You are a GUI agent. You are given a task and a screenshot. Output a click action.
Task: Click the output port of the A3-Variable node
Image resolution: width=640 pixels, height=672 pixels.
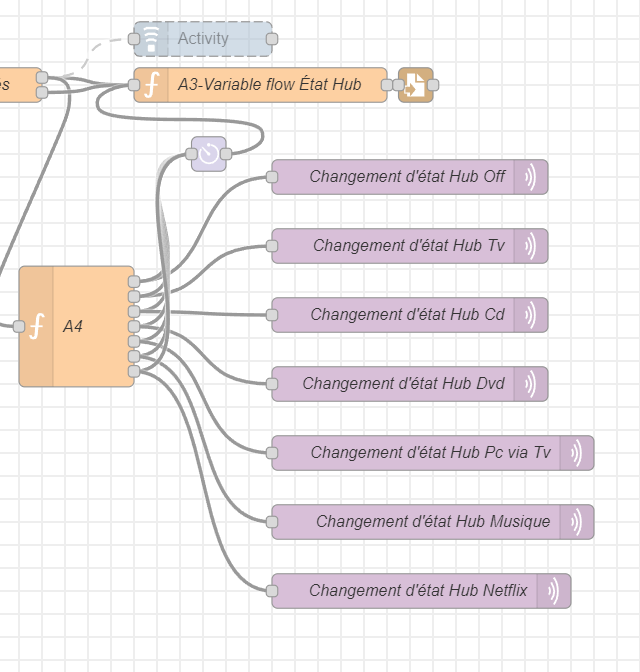(387, 85)
